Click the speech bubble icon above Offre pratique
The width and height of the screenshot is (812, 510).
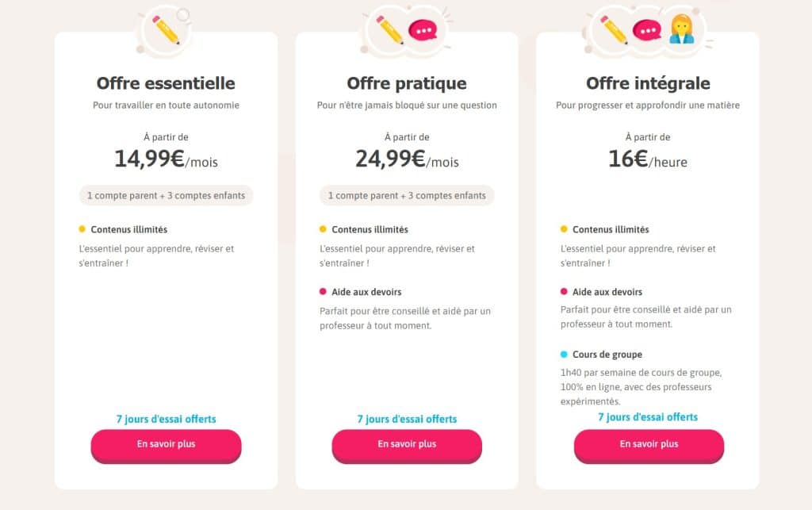coord(423,30)
